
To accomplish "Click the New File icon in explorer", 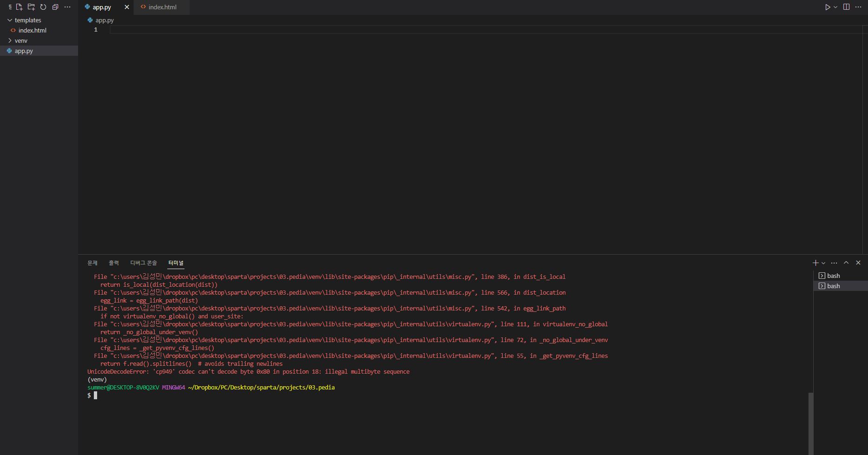I will 19,7.
